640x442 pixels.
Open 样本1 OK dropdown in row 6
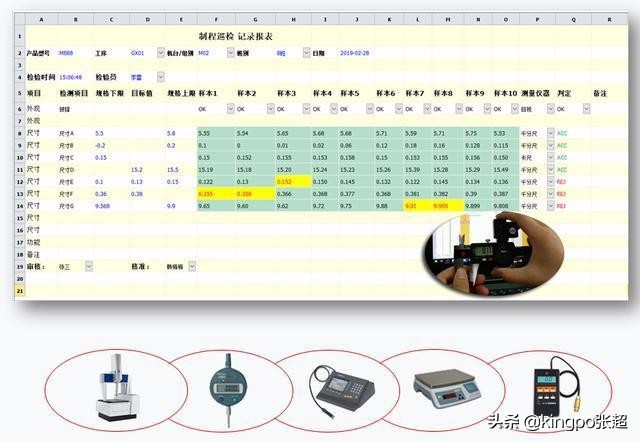tap(231, 109)
